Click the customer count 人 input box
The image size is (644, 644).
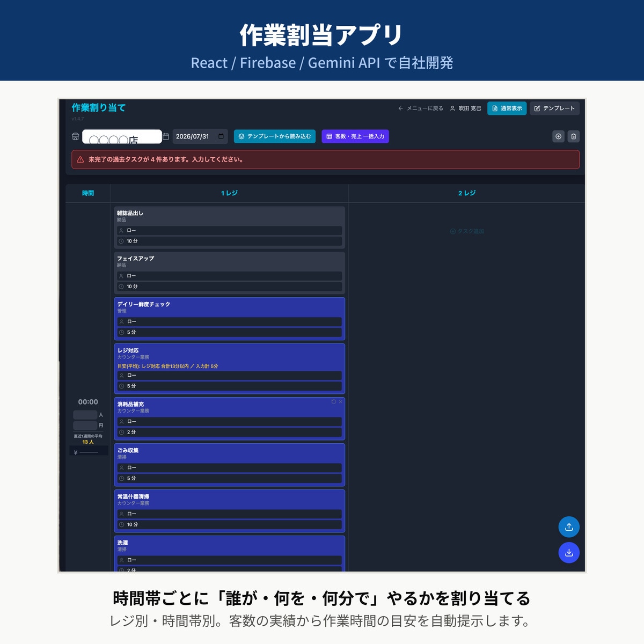pos(85,415)
